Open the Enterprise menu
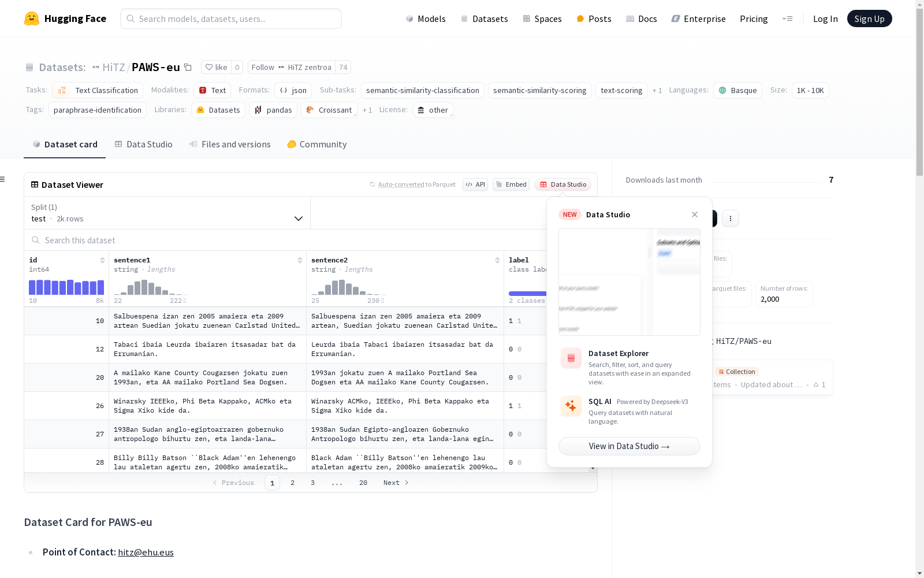 (x=698, y=18)
